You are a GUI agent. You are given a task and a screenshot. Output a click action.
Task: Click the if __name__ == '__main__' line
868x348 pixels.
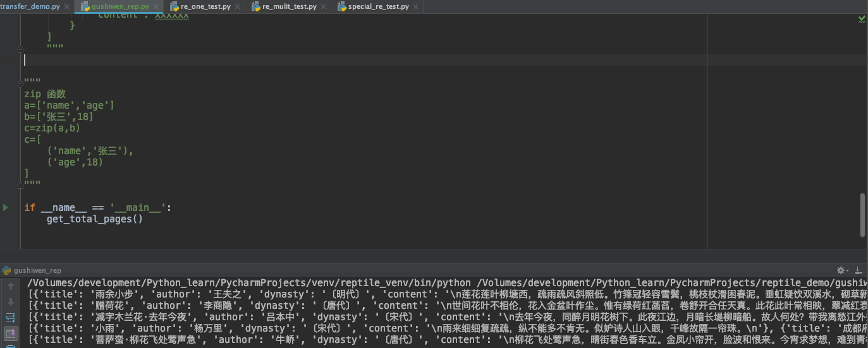98,208
